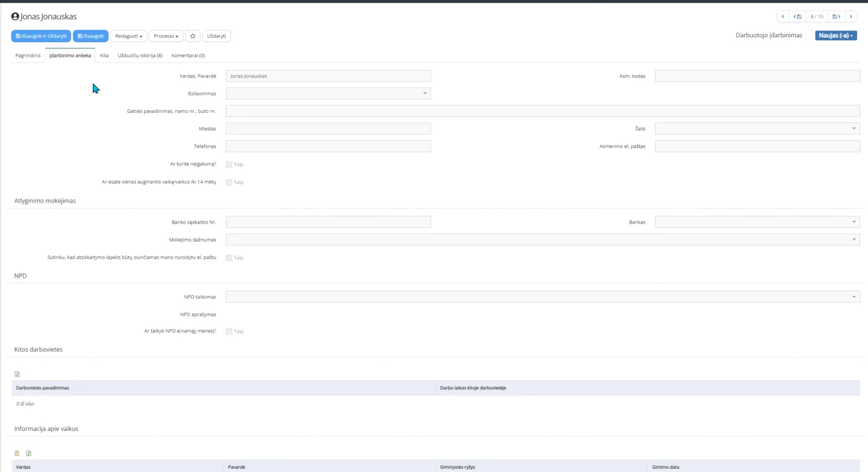The image size is (868, 472).
Task: Click Excel export icon under Kitos darbovietės
Action: pyautogui.click(x=17, y=374)
